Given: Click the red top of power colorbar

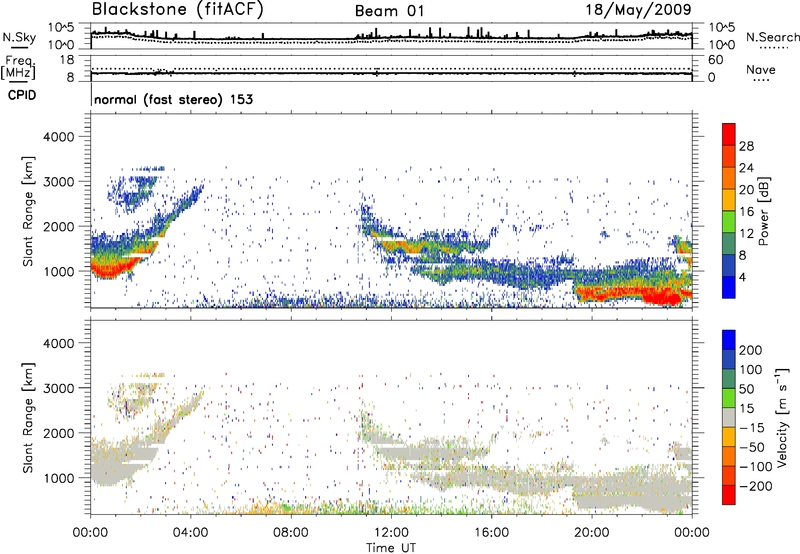Looking at the screenshot, I should pos(729,134).
